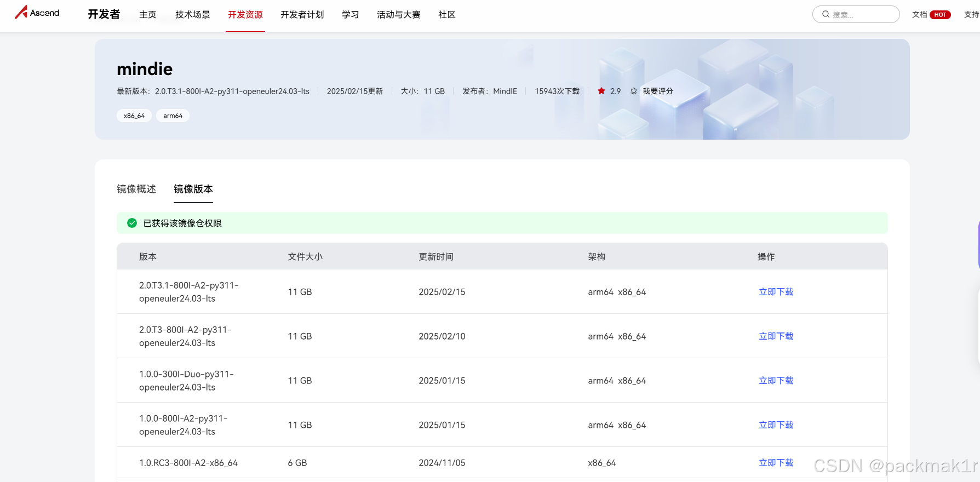Switch to the 镜像版本 tab
The image size is (980, 482).
pyautogui.click(x=193, y=189)
